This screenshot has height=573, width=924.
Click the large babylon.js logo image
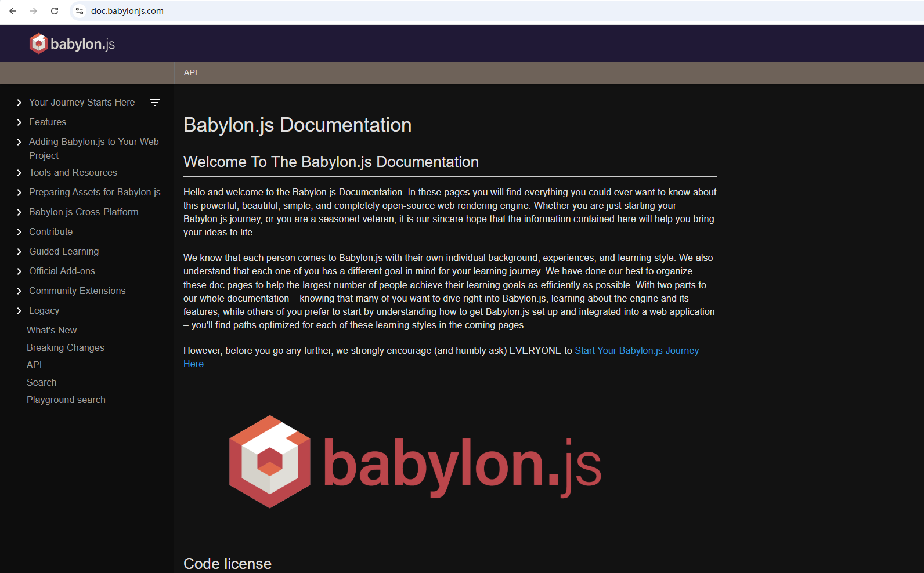[x=415, y=462]
